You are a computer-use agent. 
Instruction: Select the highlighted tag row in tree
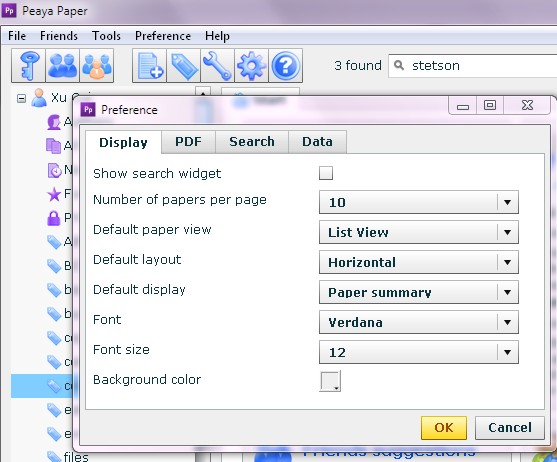coord(42,386)
